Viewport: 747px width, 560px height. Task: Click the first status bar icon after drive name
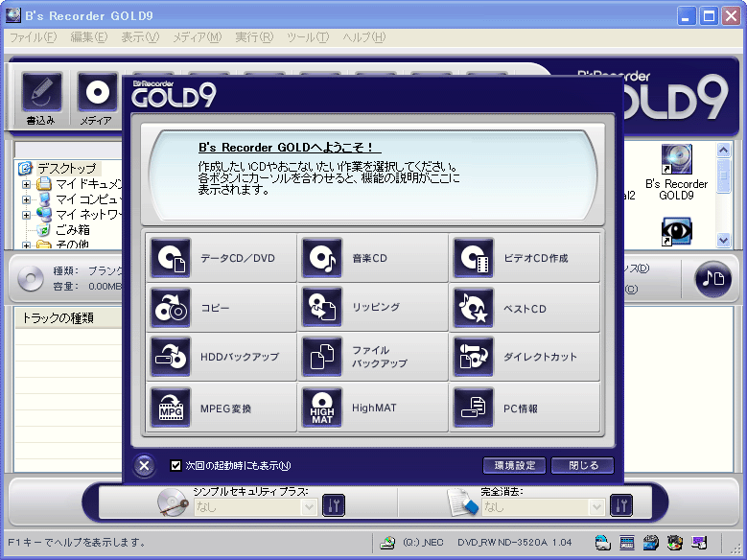click(x=602, y=543)
